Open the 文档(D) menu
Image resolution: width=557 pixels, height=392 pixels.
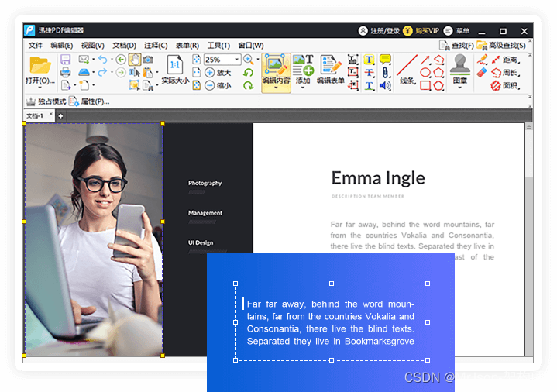tap(124, 46)
